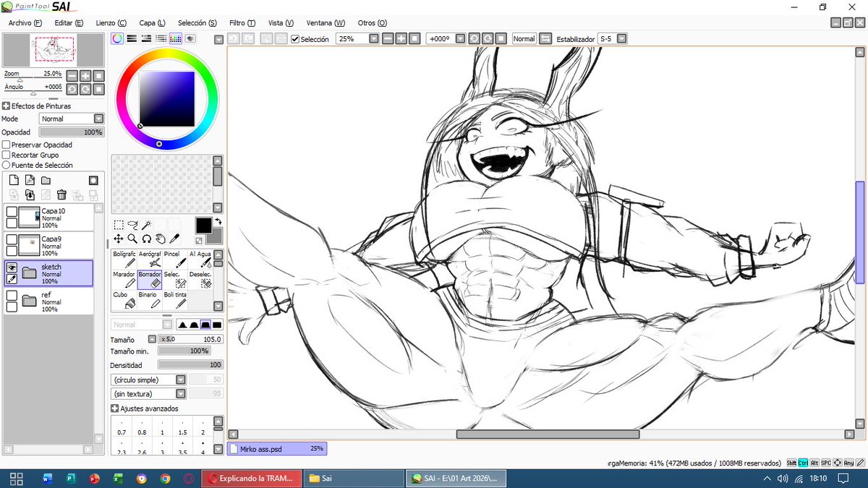Screen dimensions: 868x488
Task: Add a layer mask icon
Action: (x=93, y=180)
